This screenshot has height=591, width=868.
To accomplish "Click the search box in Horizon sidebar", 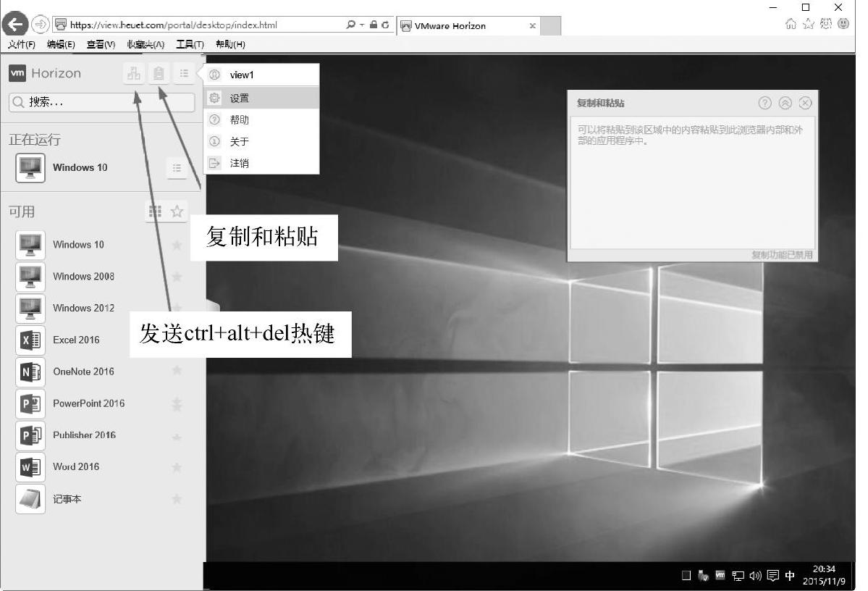I will click(102, 102).
